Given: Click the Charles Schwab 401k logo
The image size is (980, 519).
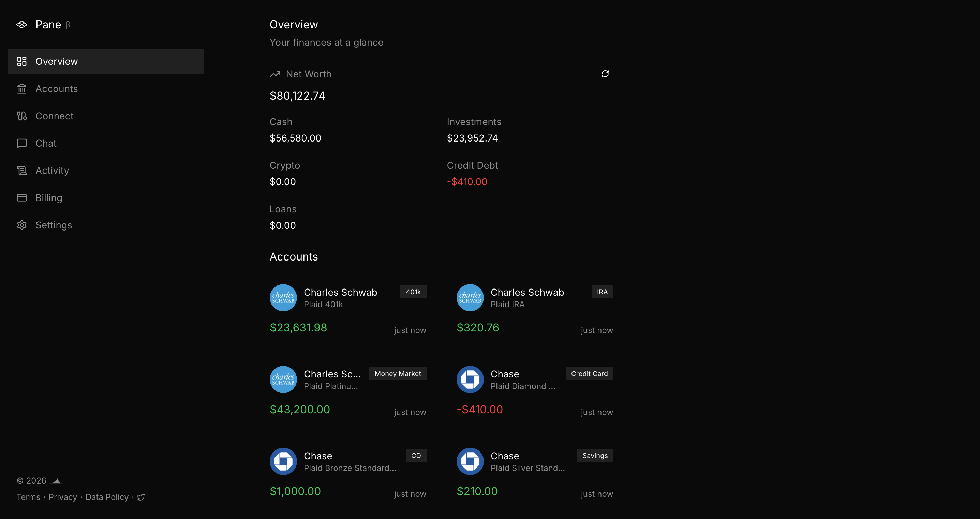Looking at the screenshot, I should [x=283, y=298].
